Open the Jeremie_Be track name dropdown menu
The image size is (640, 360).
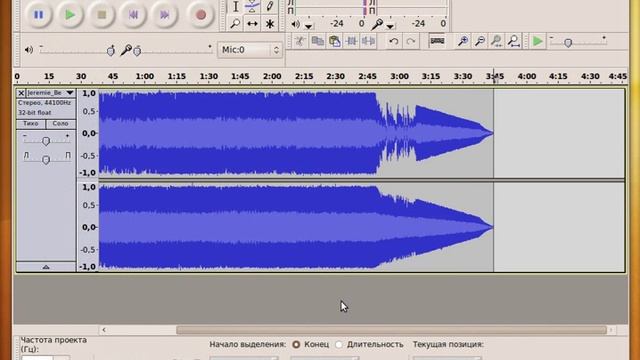point(51,93)
